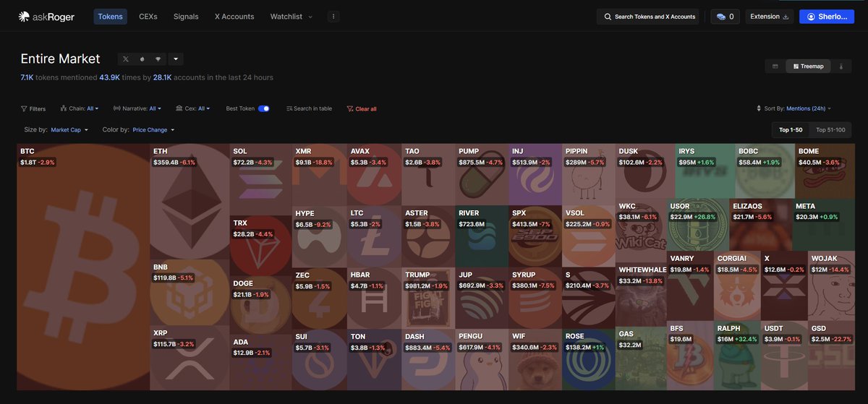Click the askRoger logo
The image size is (868, 404).
click(x=48, y=17)
